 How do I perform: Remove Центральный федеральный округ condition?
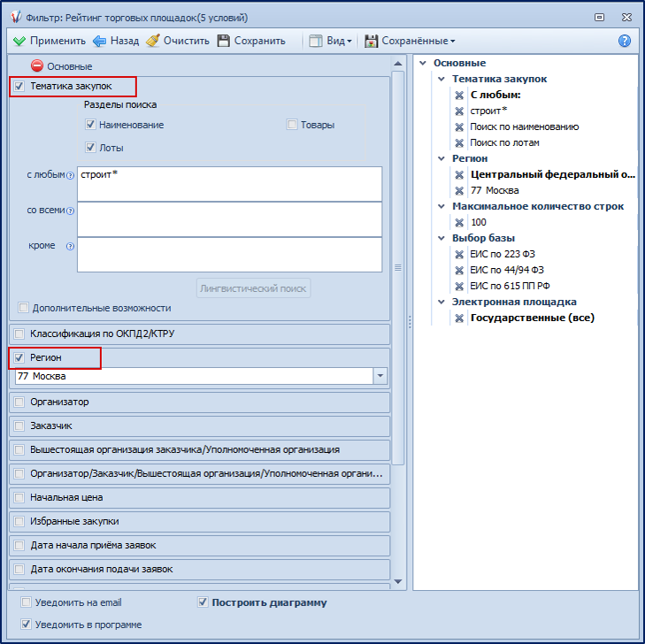(x=459, y=175)
